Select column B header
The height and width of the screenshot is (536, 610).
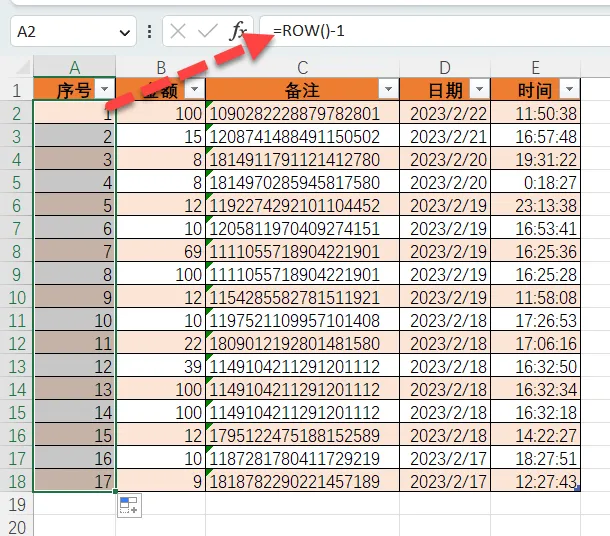(x=161, y=67)
